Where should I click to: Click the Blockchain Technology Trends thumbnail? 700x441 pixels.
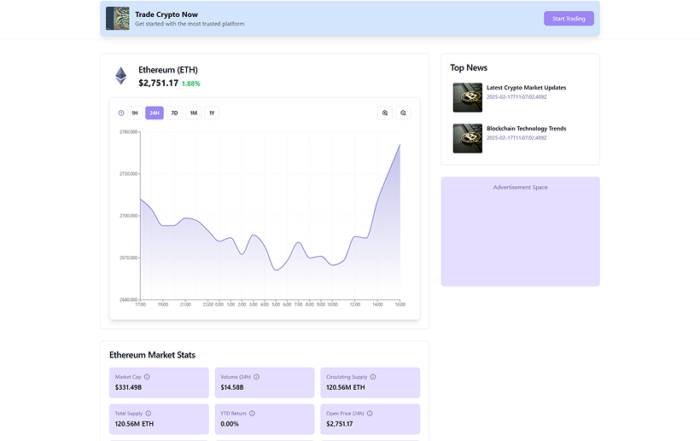(x=467, y=138)
